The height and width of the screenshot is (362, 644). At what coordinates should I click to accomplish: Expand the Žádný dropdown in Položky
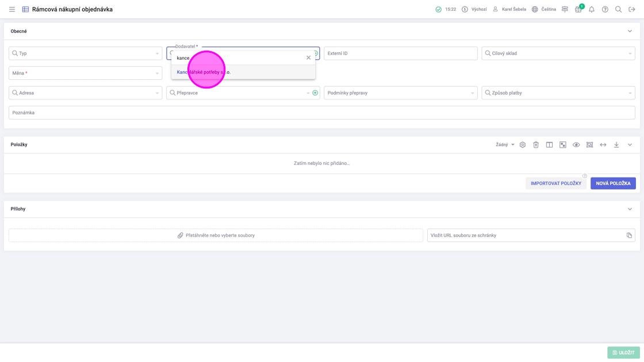[x=505, y=145]
